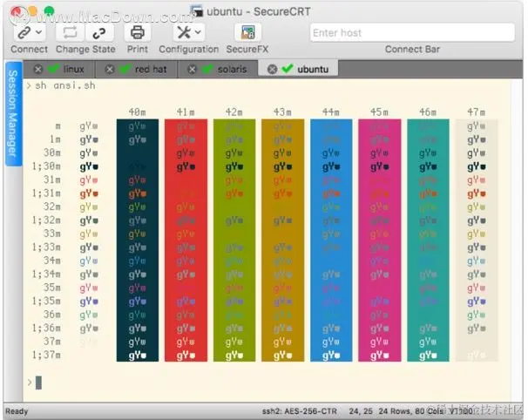Click the disconnect broken-link icon

(x=99, y=33)
